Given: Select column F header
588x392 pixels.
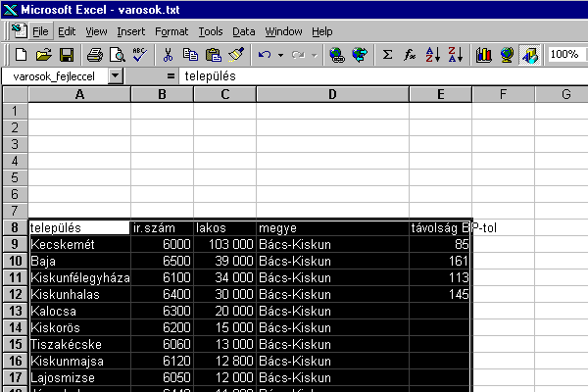Looking at the screenshot, I should 504,94.
